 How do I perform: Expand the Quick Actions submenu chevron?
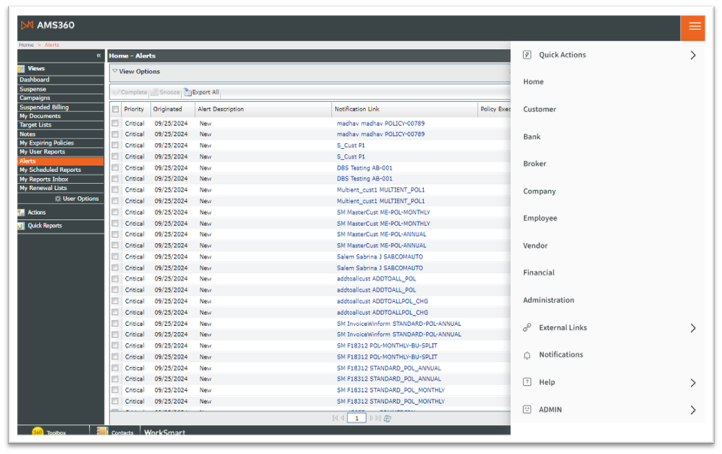click(x=692, y=56)
